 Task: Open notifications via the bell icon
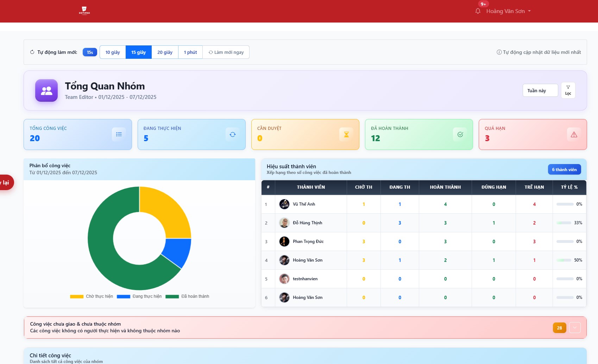pos(478,11)
